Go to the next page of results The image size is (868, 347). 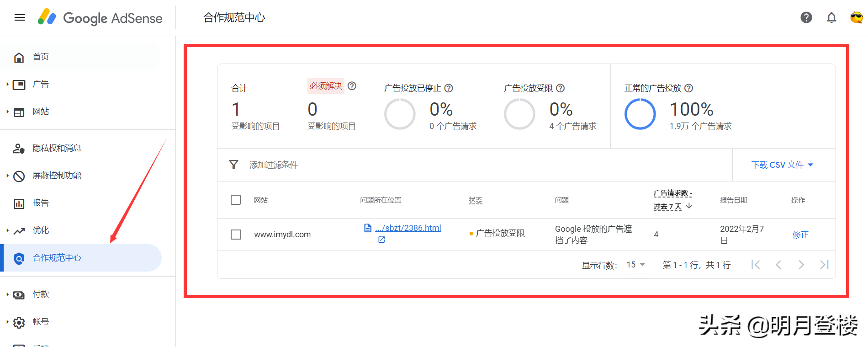point(801,265)
